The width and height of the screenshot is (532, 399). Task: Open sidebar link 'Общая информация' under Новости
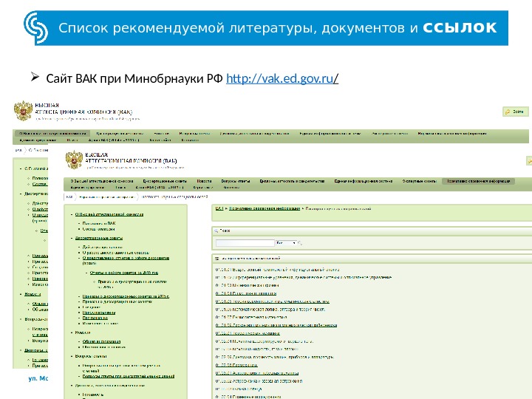point(101,341)
